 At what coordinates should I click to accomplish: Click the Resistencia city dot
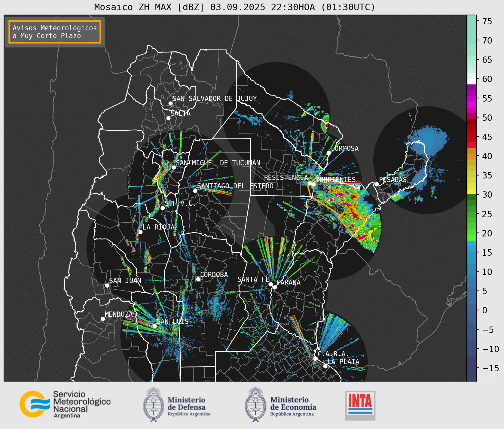(x=310, y=183)
